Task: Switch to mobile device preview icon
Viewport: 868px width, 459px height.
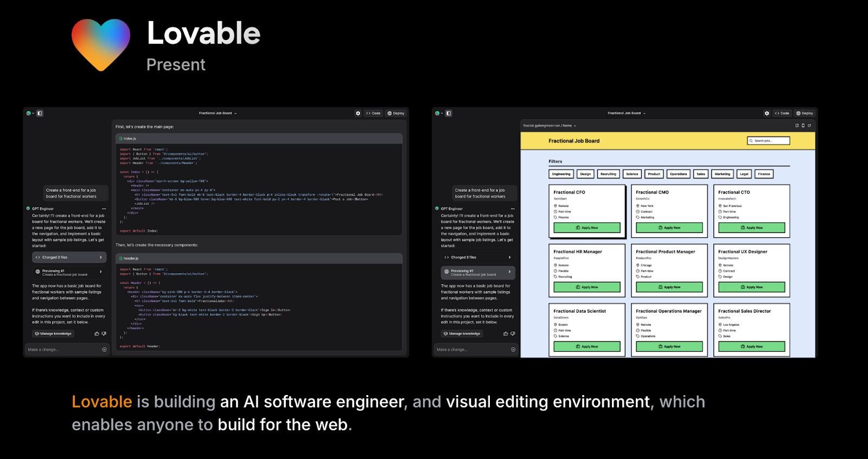Action: 803,125
